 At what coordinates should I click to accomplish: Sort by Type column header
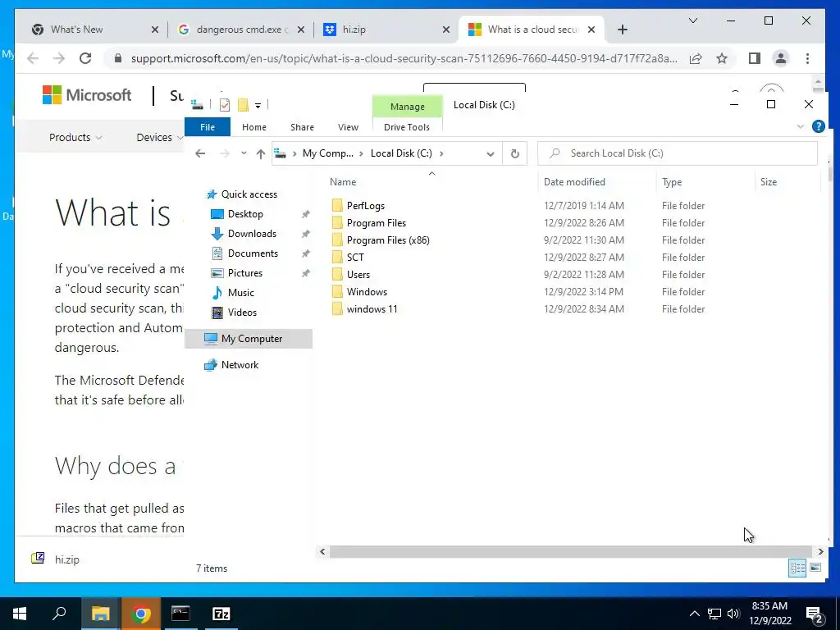click(672, 182)
